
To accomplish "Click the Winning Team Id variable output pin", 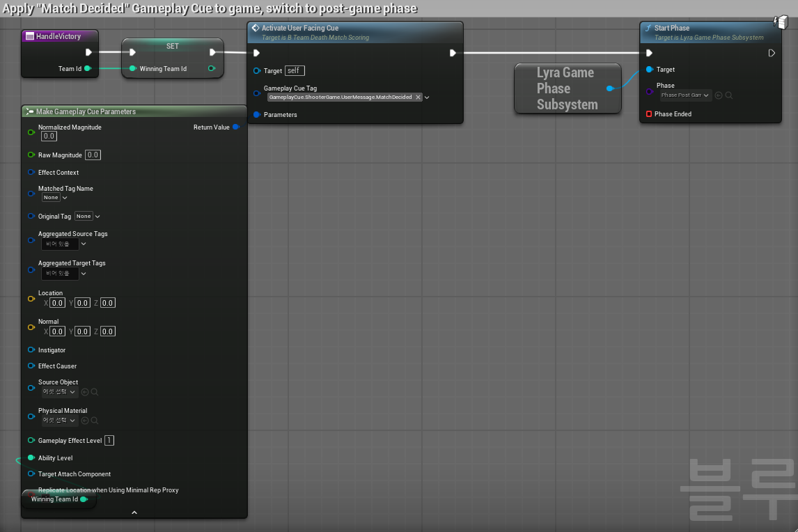I will pyautogui.click(x=84, y=499).
